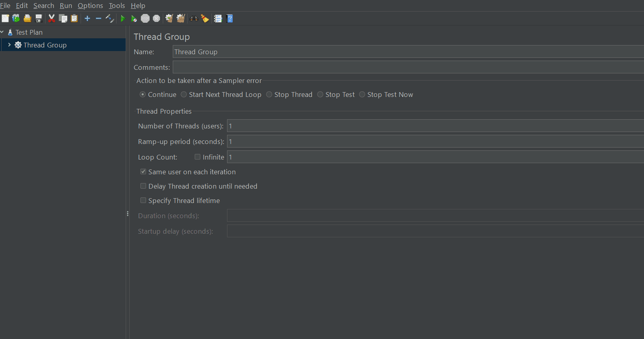
Task: Collapse the Test Plan tree node
Action: [x=2, y=32]
